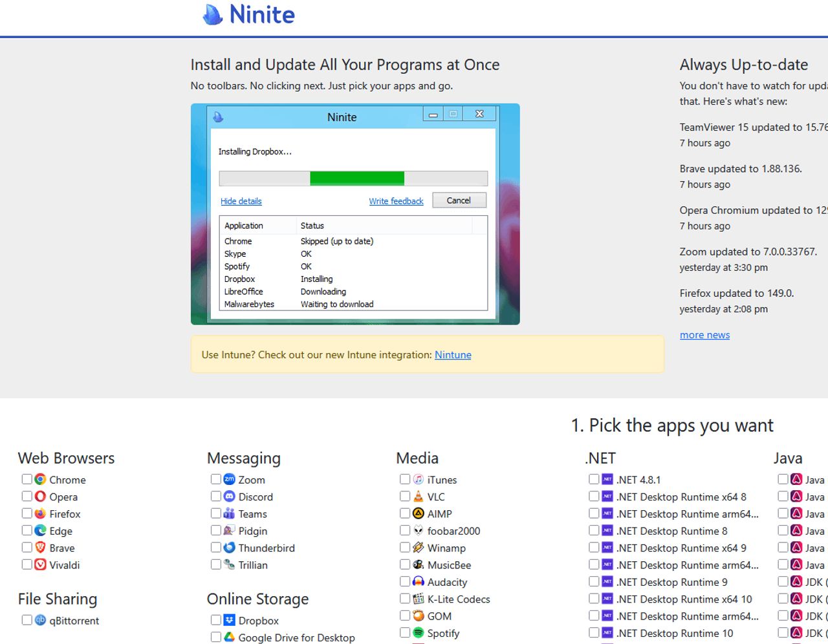Tick the Audacity checkbox
Viewport: 828px width, 644px height.
click(405, 581)
